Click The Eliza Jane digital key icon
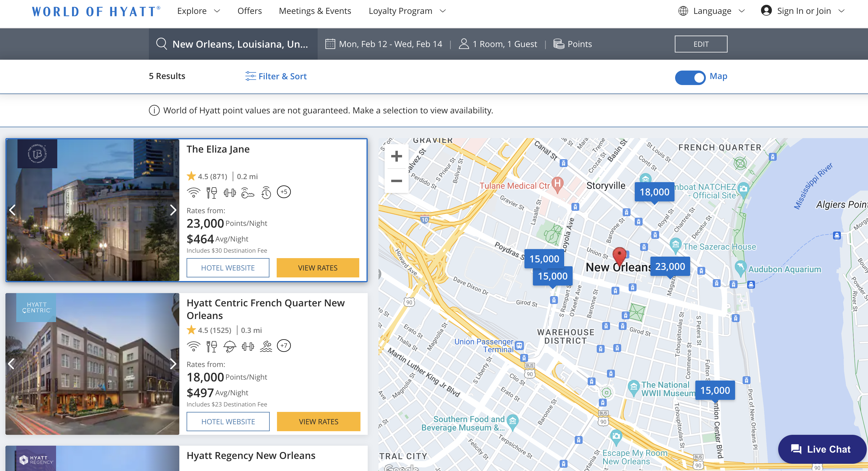Screen dimensions: 868x471 248,193
